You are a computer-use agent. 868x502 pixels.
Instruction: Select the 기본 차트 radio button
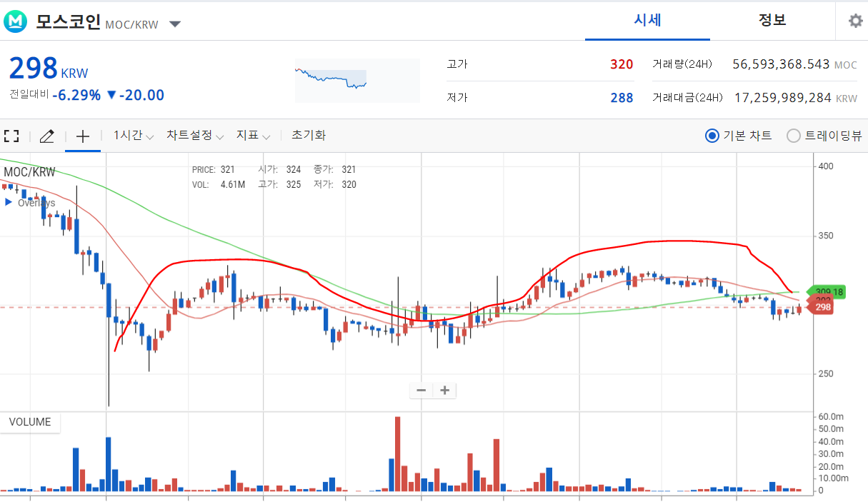click(x=712, y=136)
